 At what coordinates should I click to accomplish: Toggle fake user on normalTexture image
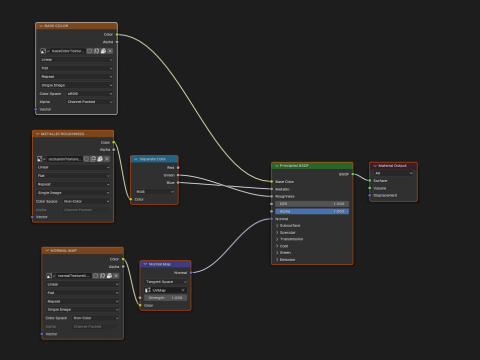(96, 276)
